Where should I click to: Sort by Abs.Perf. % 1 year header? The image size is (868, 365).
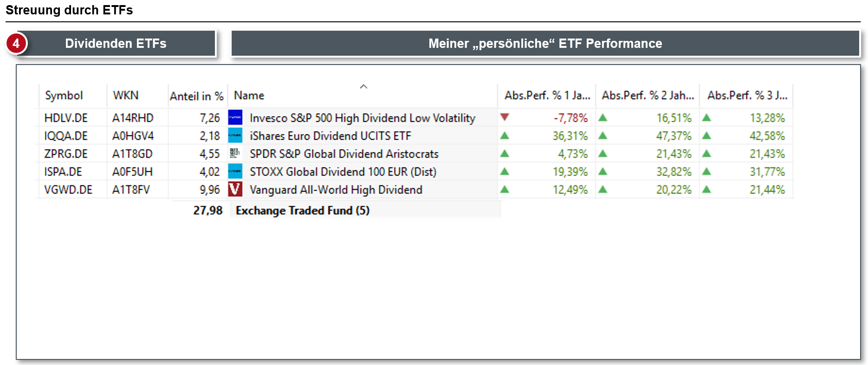pyautogui.click(x=547, y=96)
